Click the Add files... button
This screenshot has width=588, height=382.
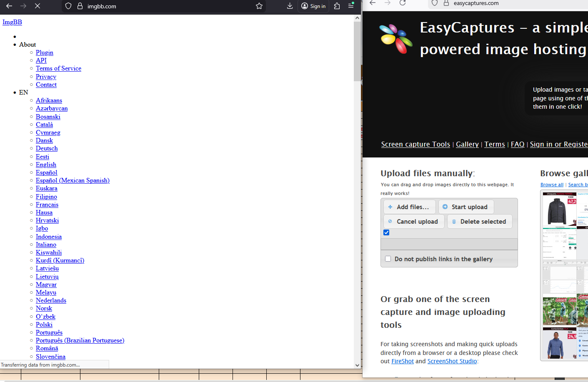click(x=409, y=207)
